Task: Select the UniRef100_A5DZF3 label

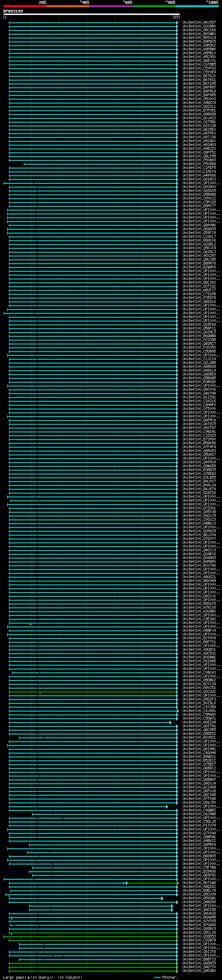Action: (x=199, y=699)
